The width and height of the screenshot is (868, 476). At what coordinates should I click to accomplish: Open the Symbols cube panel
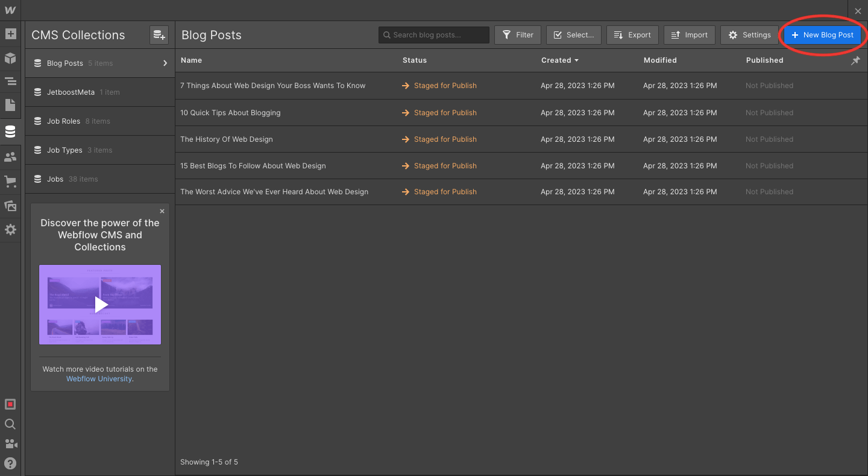click(10, 58)
